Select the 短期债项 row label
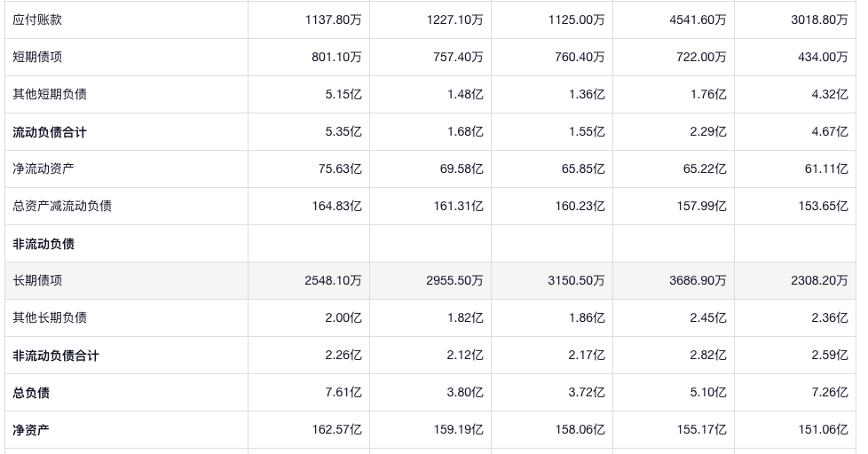This screenshot has height=454, width=868. (x=37, y=57)
